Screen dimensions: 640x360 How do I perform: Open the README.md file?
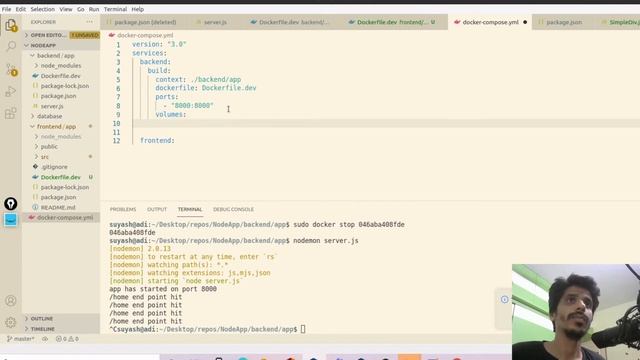click(61, 207)
